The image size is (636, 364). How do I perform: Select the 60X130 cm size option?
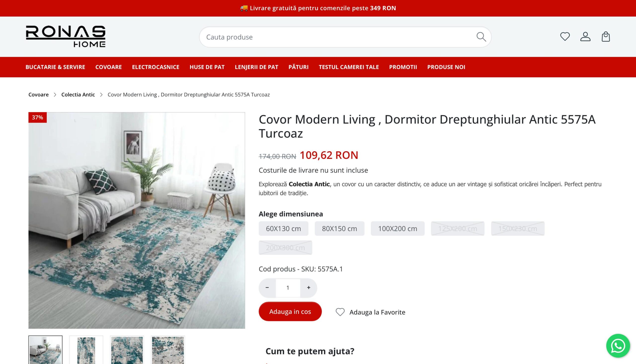[x=283, y=228]
